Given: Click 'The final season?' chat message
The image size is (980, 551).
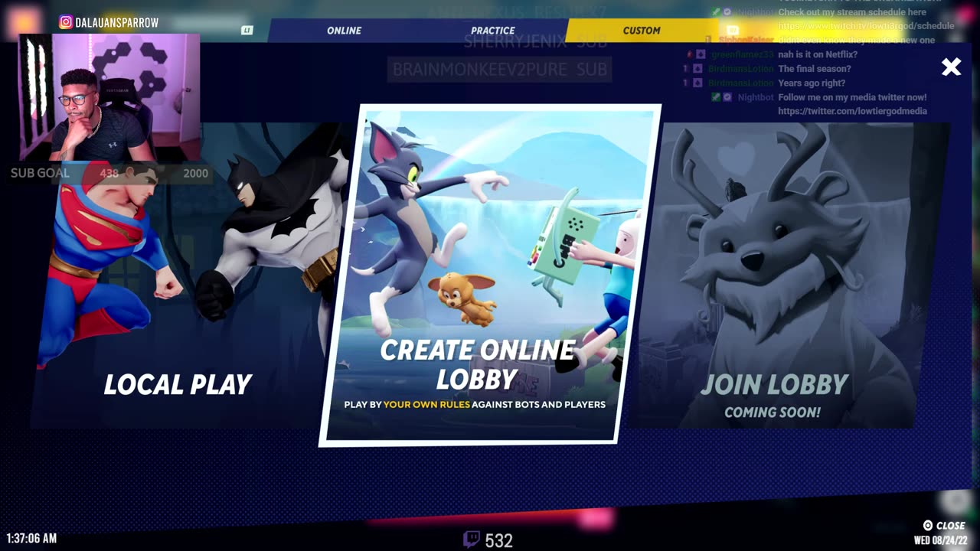Looking at the screenshot, I should tap(815, 69).
